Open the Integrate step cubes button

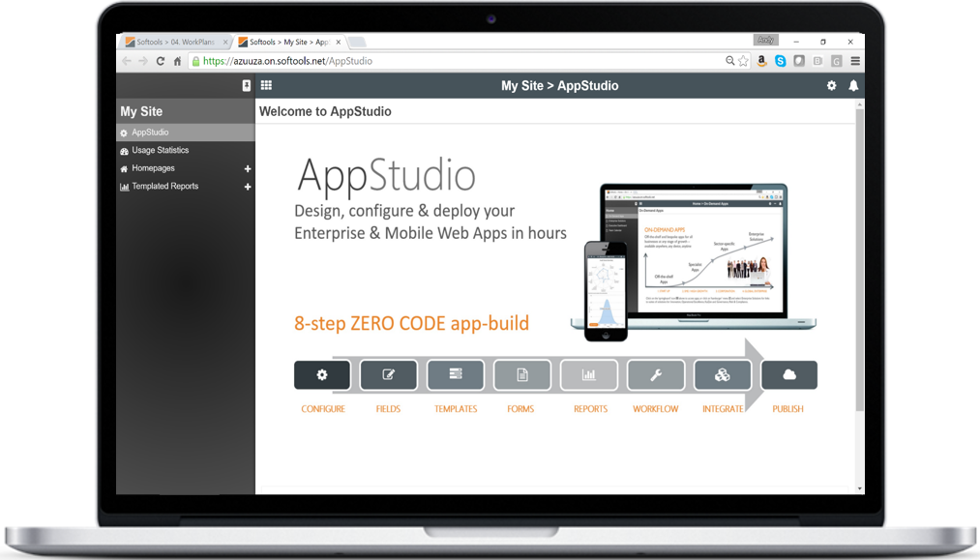pyautogui.click(x=723, y=375)
